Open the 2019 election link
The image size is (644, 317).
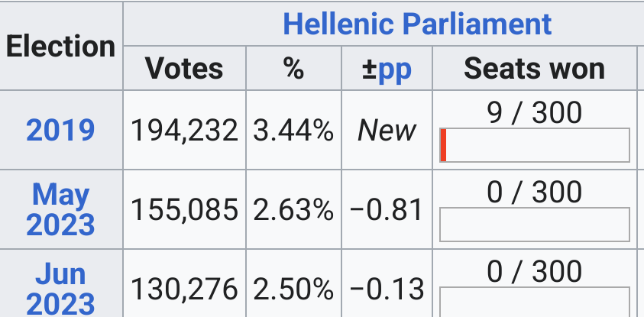(x=60, y=130)
